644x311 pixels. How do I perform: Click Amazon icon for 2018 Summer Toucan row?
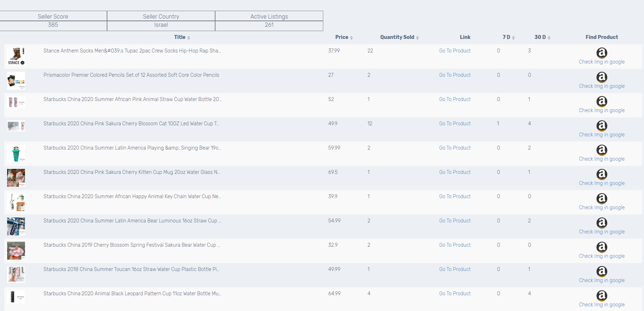point(602,271)
